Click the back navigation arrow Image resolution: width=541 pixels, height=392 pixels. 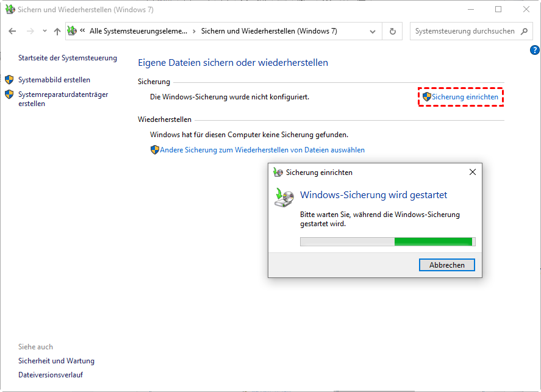click(x=12, y=31)
